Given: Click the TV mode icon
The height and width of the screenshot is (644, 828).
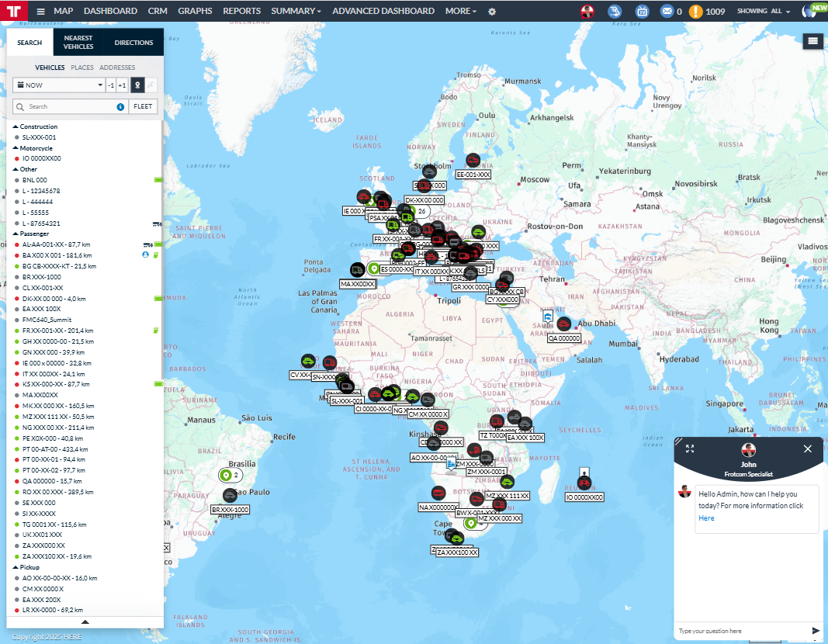Looking at the screenshot, I should click(x=642, y=12).
